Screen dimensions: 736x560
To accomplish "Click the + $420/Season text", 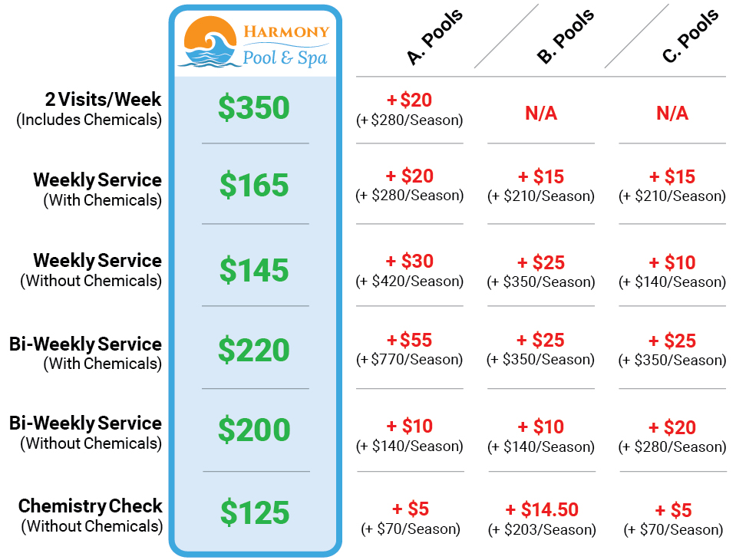I will coord(410,281).
